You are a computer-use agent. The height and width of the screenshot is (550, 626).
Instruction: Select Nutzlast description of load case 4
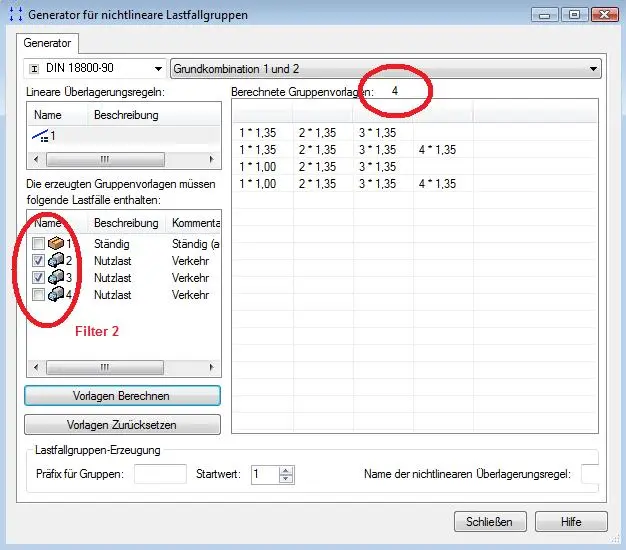pos(113,295)
